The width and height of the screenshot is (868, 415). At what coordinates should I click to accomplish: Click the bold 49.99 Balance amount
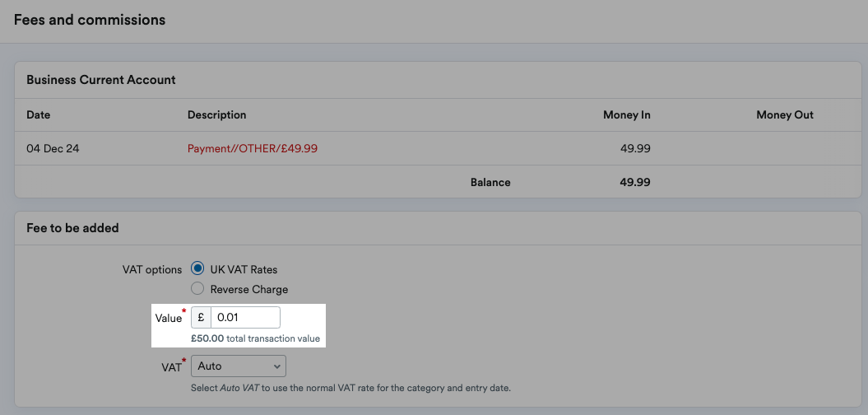pos(635,182)
